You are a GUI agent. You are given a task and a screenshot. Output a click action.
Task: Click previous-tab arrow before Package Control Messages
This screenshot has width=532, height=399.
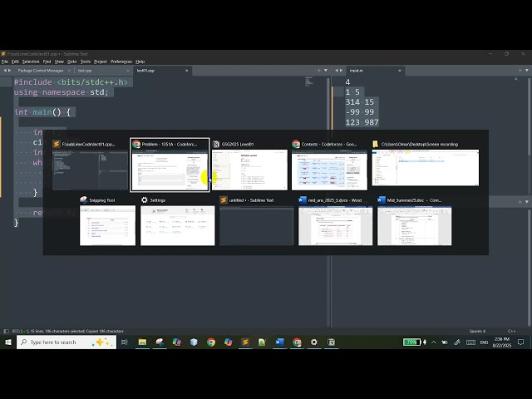pyautogui.click(x=5, y=70)
